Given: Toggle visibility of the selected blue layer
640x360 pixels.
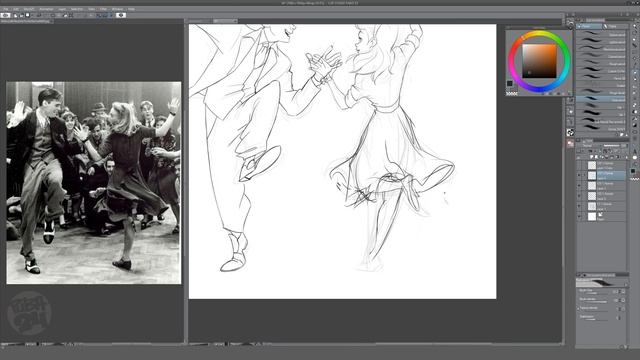Looking at the screenshot, I should pyautogui.click(x=579, y=175).
